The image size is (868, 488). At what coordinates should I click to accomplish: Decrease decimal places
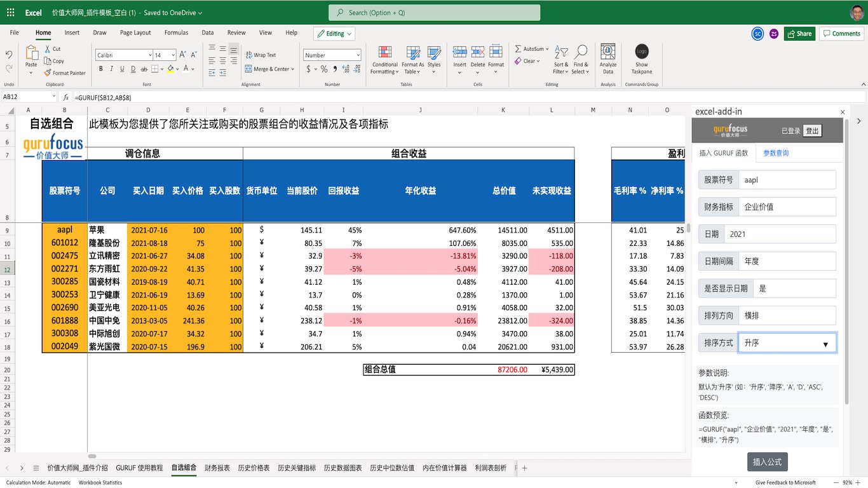coord(356,69)
